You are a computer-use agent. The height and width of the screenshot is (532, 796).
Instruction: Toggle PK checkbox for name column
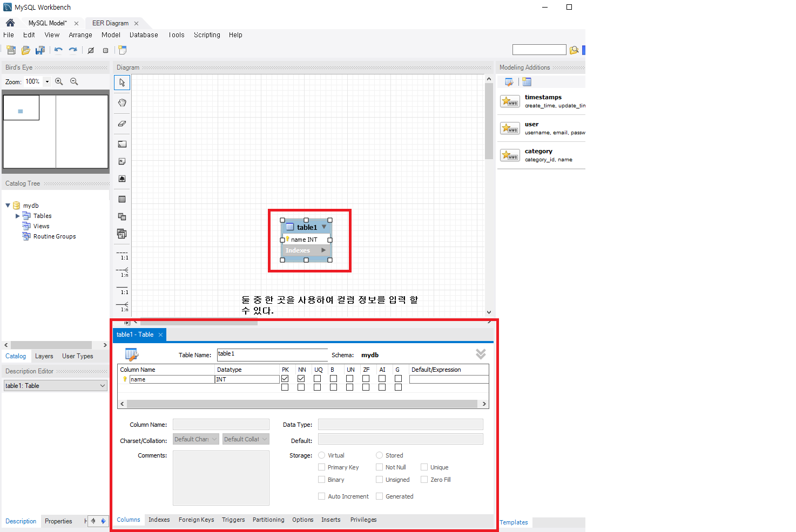(x=285, y=379)
